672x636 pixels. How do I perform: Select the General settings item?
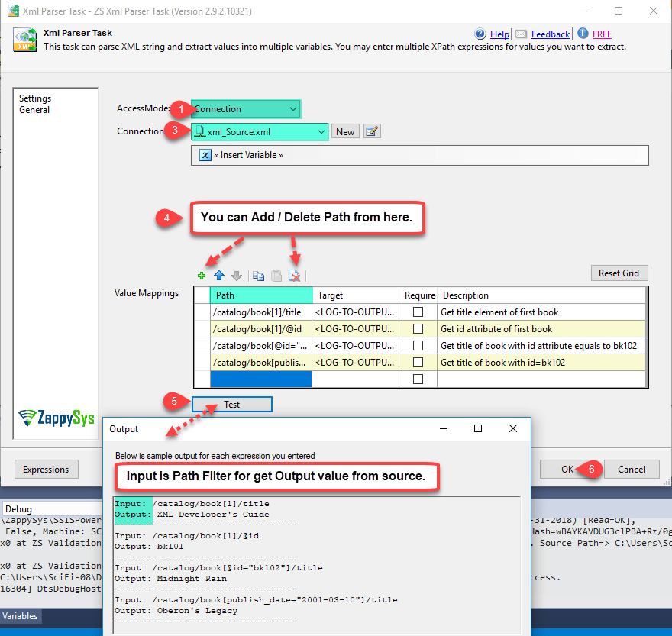click(x=35, y=109)
